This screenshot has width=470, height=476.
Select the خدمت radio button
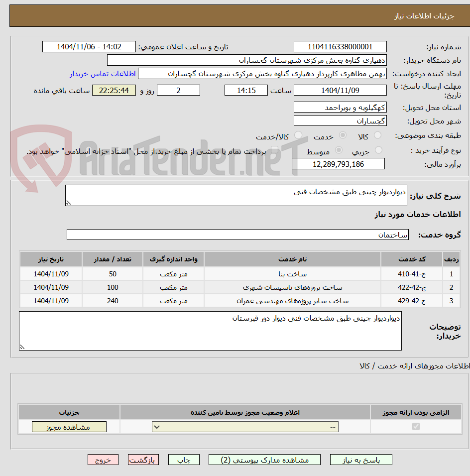[x=343, y=135]
